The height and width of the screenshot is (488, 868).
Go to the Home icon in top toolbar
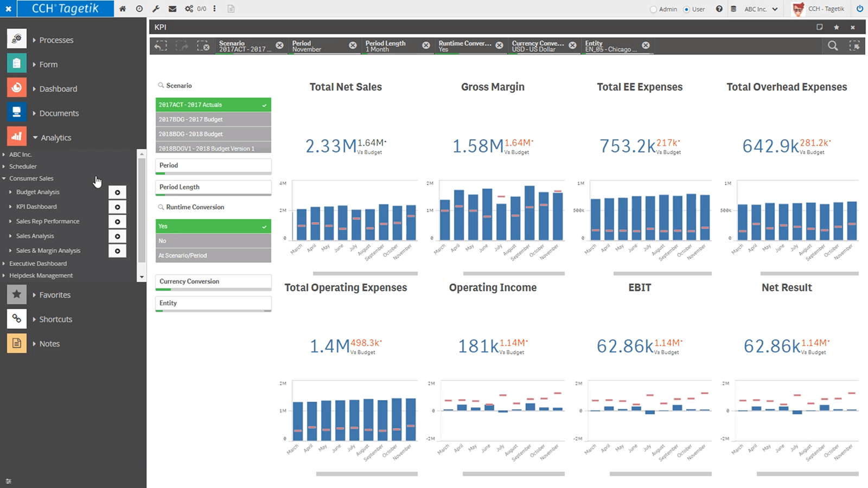click(x=123, y=9)
